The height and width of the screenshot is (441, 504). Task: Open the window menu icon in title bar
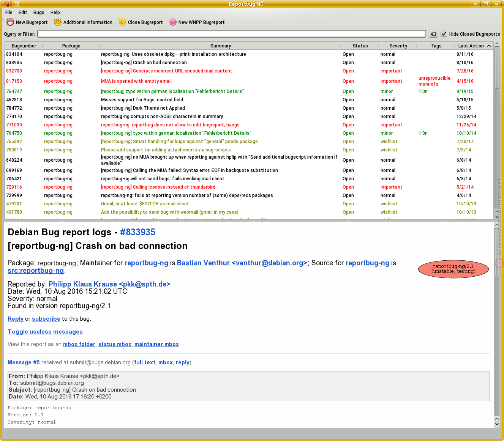pos(7,4)
